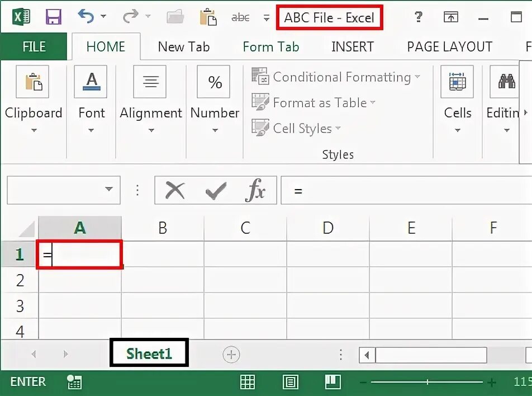Open the PAGE LAYOUT tab
This screenshot has height=396, width=532.
click(x=449, y=46)
